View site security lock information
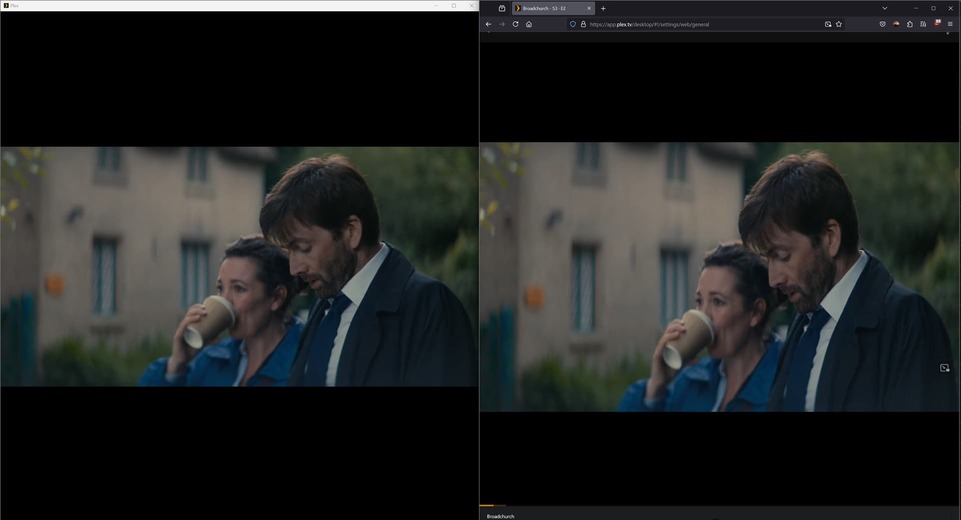 pos(583,24)
